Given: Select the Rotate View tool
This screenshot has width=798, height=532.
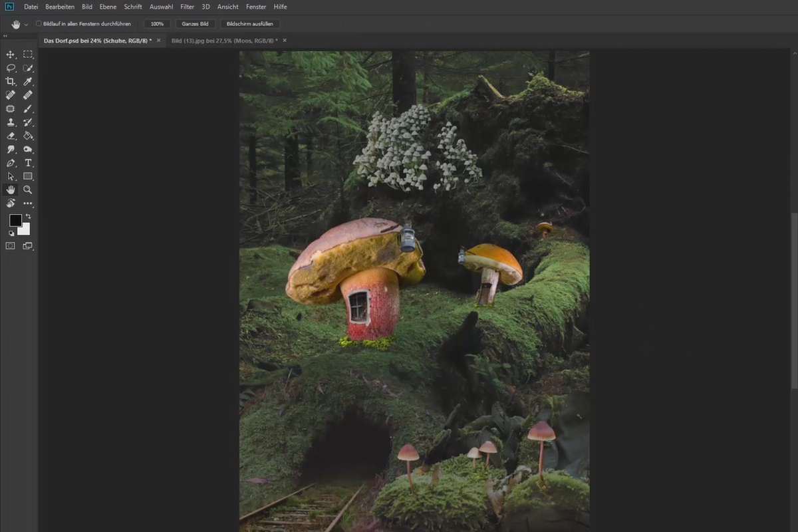Looking at the screenshot, I should tap(11, 203).
